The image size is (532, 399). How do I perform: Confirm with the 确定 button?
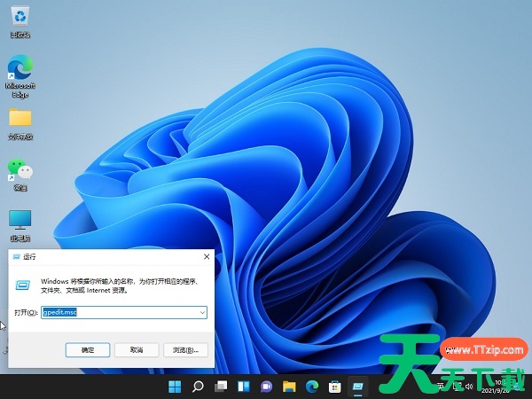pos(88,350)
